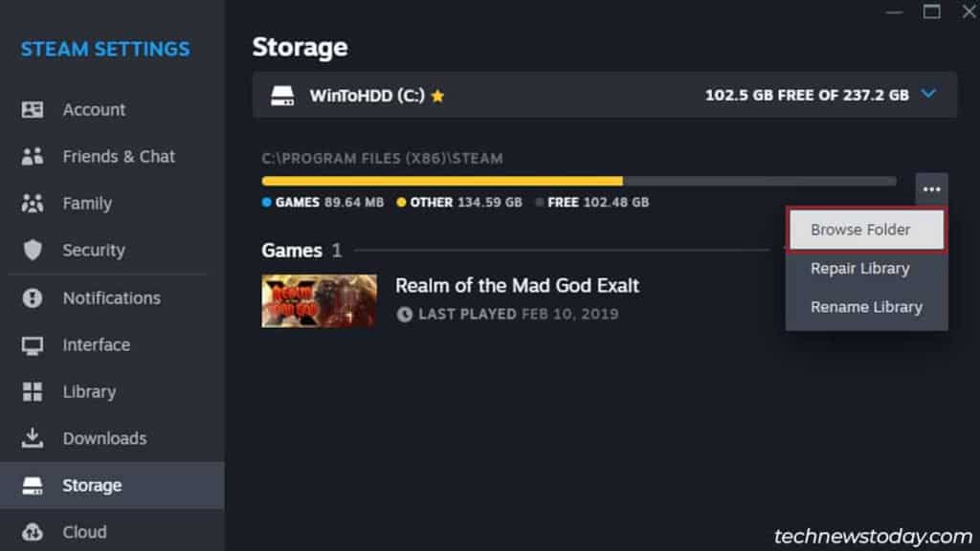The height and width of the screenshot is (551, 980).
Task: Toggle the favorite star on WinToHDD drive
Action: coord(438,95)
